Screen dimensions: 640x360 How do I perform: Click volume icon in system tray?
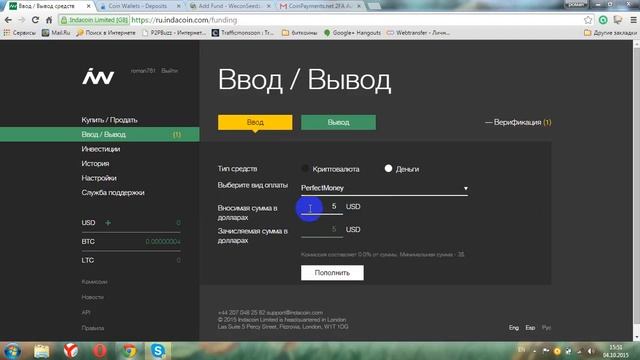(x=590, y=351)
